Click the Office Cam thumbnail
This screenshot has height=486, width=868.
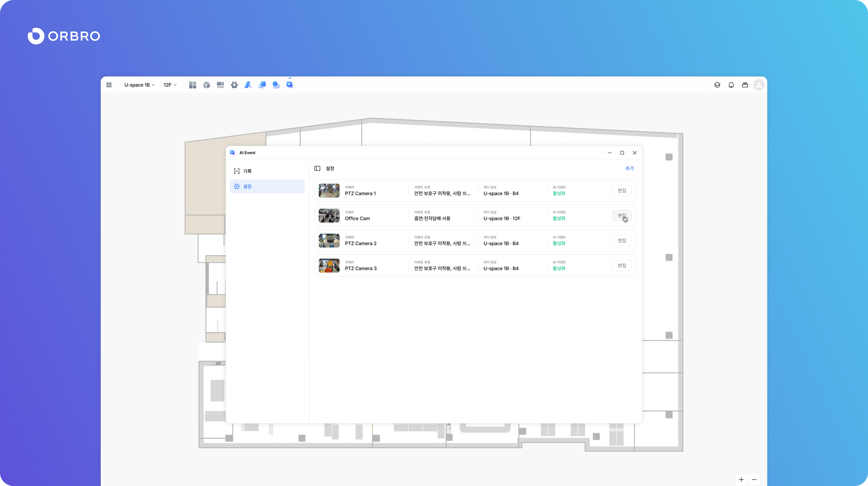click(x=329, y=216)
